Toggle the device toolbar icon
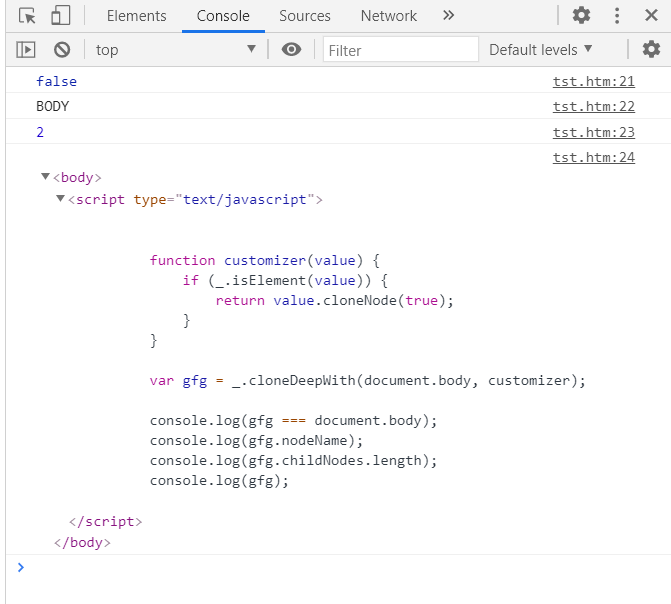The image size is (671, 604). 60,16
